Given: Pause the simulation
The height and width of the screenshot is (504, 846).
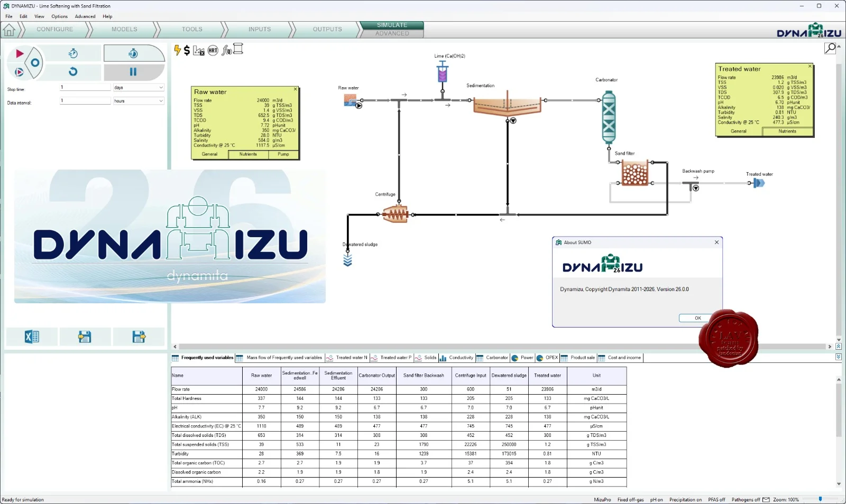Looking at the screenshot, I should (x=133, y=71).
